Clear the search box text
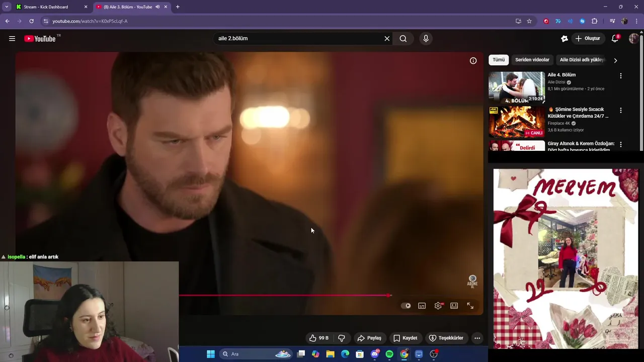 pos(387,39)
